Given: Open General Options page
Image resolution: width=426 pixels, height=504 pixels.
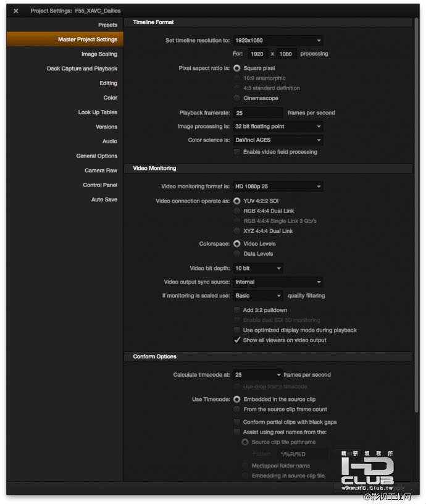Looking at the screenshot, I should (97, 156).
